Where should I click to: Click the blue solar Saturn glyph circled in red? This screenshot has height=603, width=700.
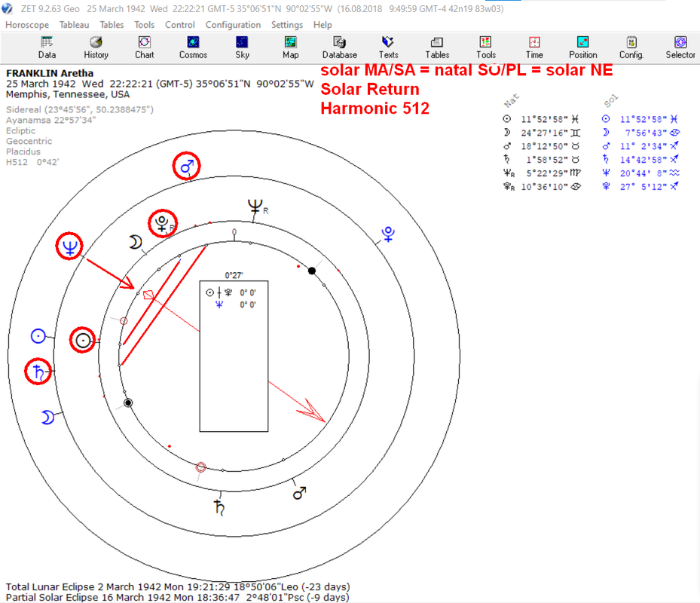38,372
